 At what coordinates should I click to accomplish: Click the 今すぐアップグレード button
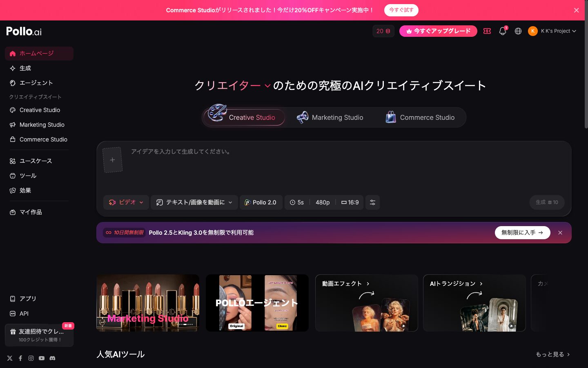[438, 31]
